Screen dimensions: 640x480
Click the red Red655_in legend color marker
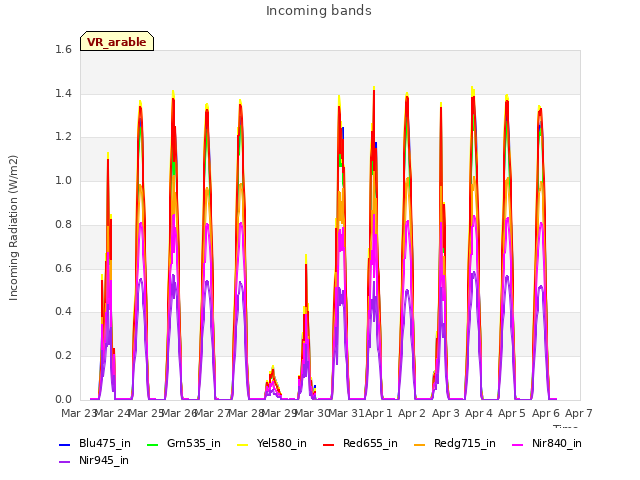(x=329, y=444)
